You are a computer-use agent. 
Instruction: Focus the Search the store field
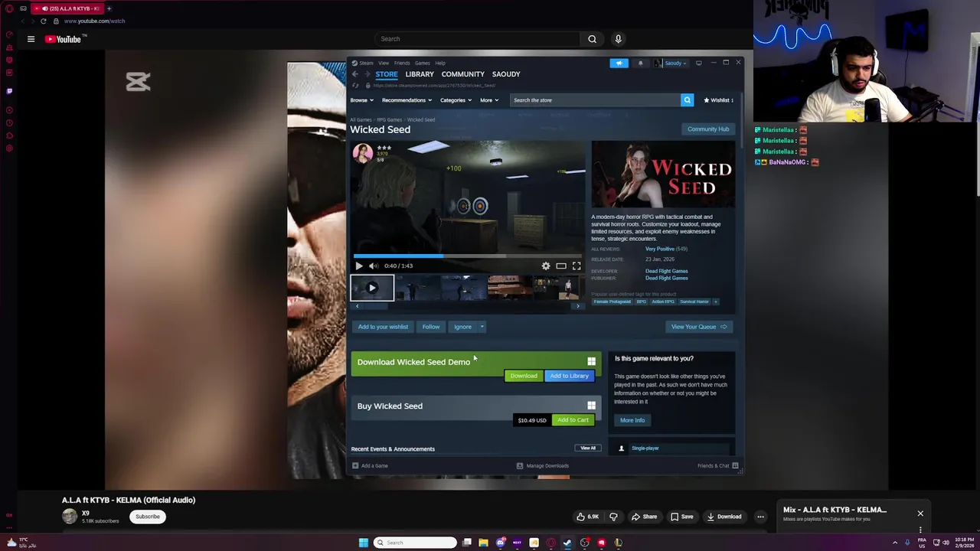(595, 100)
